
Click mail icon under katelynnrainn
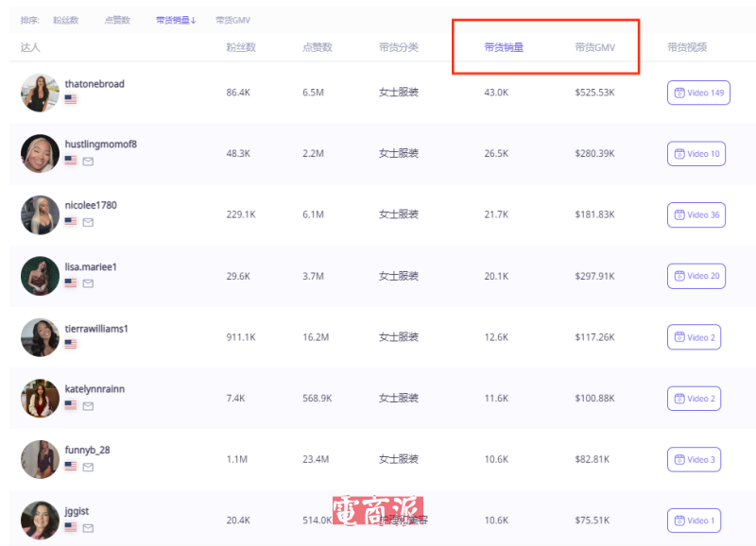[88, 406]
